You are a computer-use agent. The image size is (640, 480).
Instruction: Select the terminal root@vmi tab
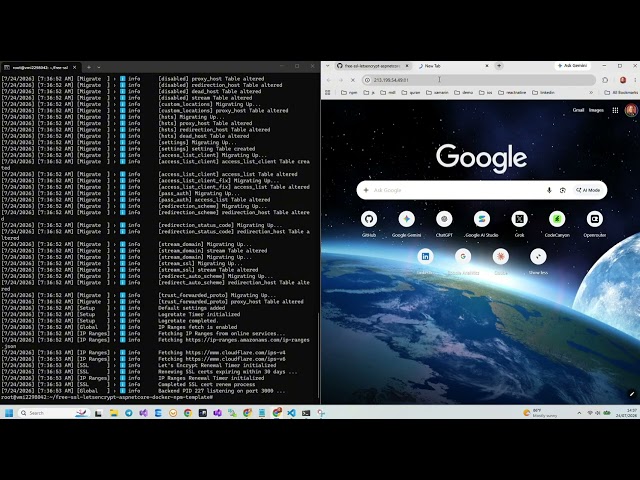coord(40,67)
